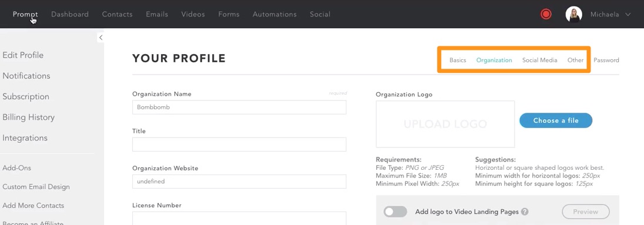
Task: Switch to the Basics profile tab
Action: pyautogui.click(x=458, y=60)
